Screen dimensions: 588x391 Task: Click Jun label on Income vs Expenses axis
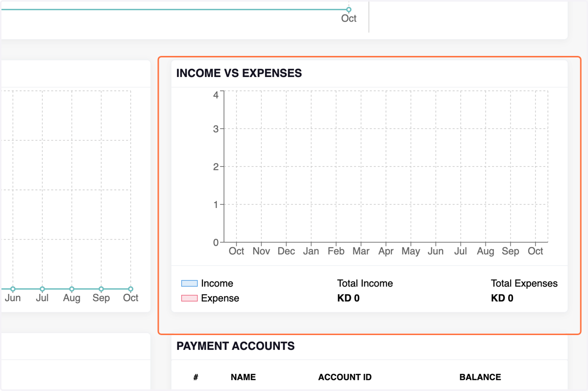(436, 251)
